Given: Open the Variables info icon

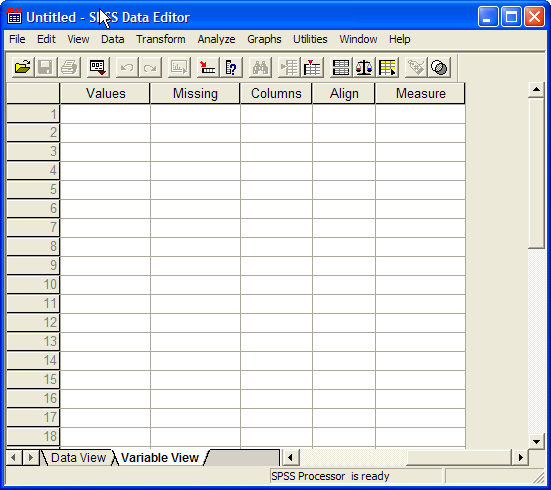Looking at the screenshot, I should click(231, 67).
